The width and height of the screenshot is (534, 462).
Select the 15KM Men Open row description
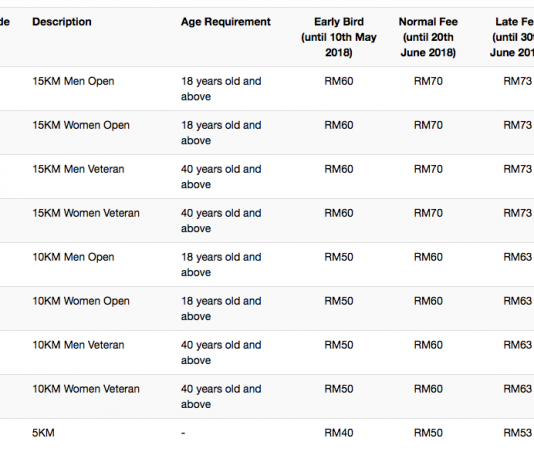click(73, 81)
